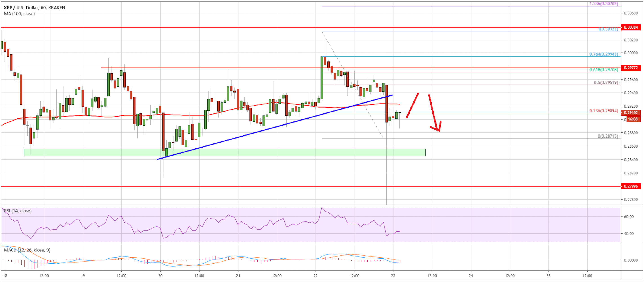644x282 pixels.
Task: Click the 0.764(0.29943) Fibonacci label
Action: click(604, 54)
